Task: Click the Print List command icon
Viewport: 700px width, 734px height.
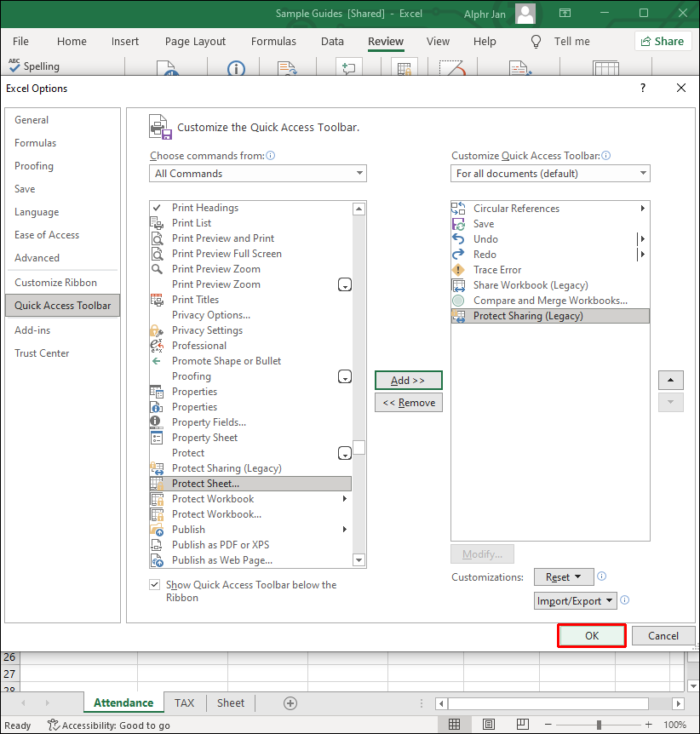Action: point(157,223)
